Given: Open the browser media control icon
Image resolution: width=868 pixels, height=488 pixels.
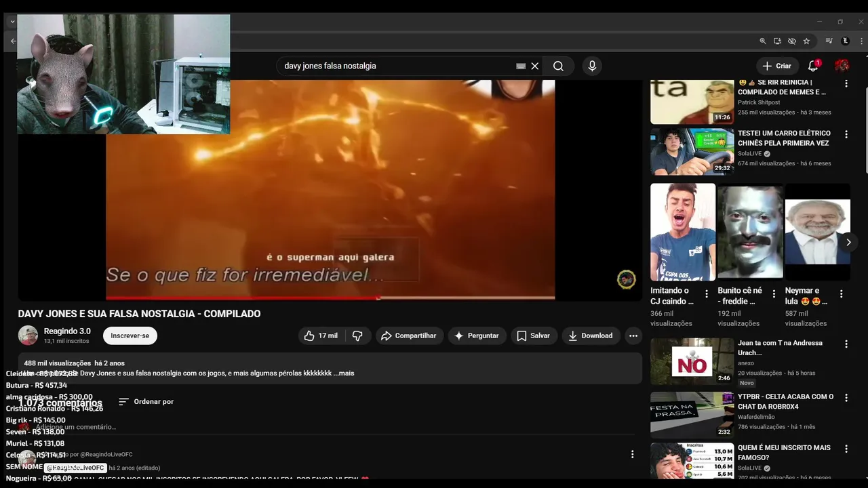Looking at the screenshot, I should pos(829,41).
